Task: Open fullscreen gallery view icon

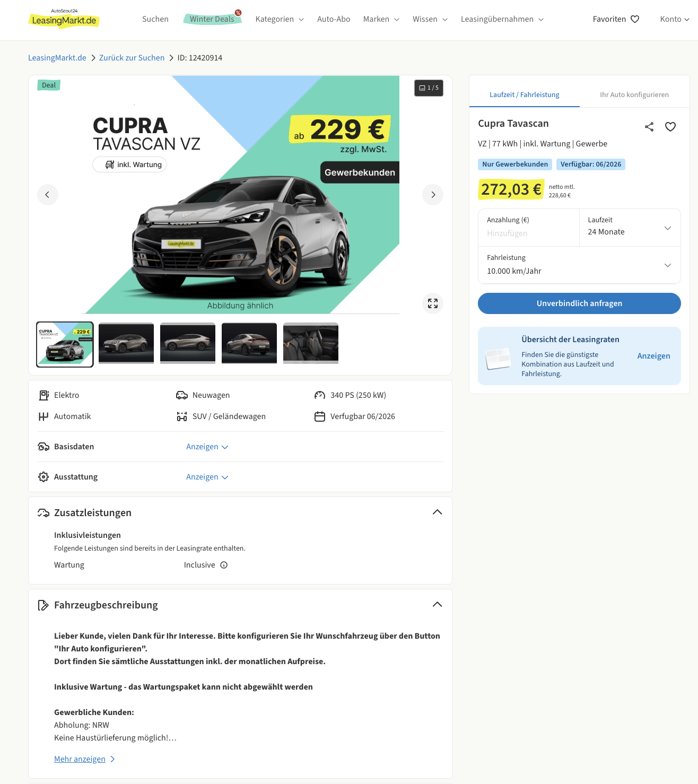Action: (433, 303)
